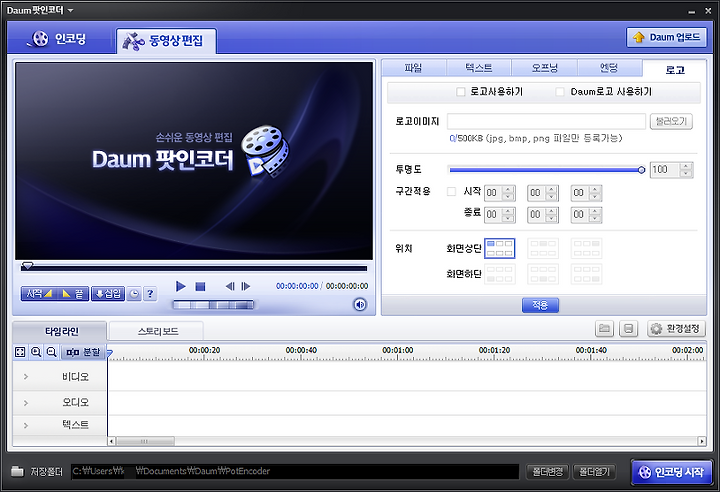Insert the section with 삽입
Image resolution: width=720 pixels, height=492 pixels.
click(x=108, y=294)
